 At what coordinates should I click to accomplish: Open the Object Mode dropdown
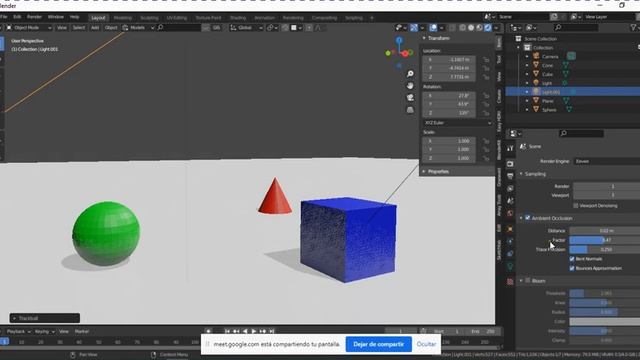pos(29,28)
